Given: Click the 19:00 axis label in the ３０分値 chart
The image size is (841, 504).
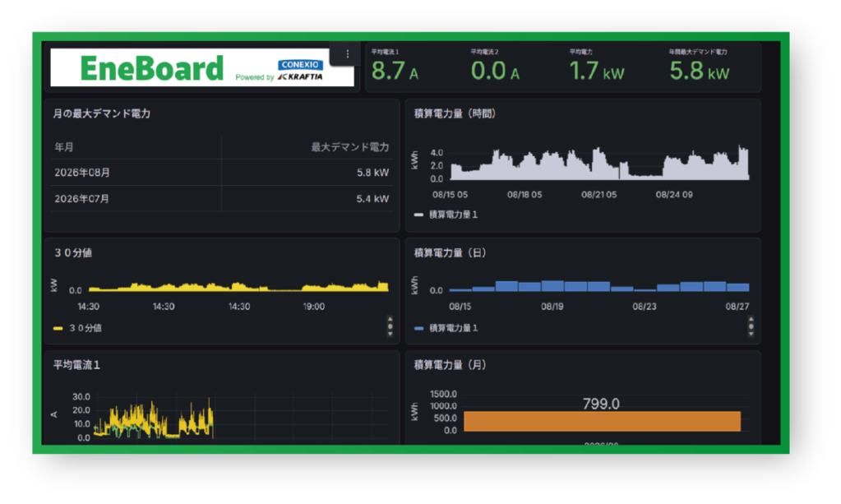Looking at the screenshot, I should tap(314, 307).
